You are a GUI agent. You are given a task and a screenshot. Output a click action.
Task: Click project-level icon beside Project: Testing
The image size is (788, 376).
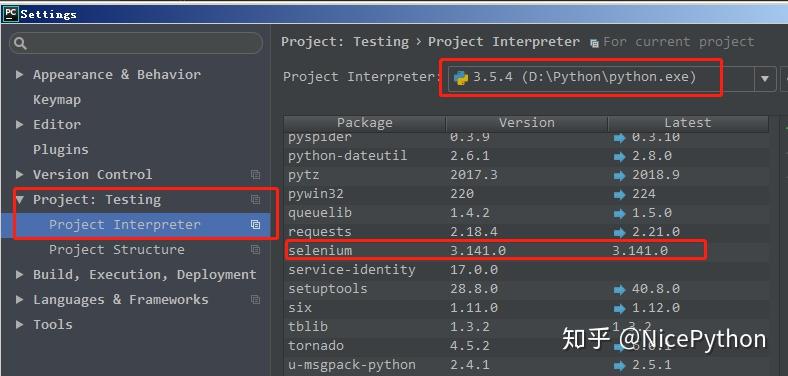255,200
